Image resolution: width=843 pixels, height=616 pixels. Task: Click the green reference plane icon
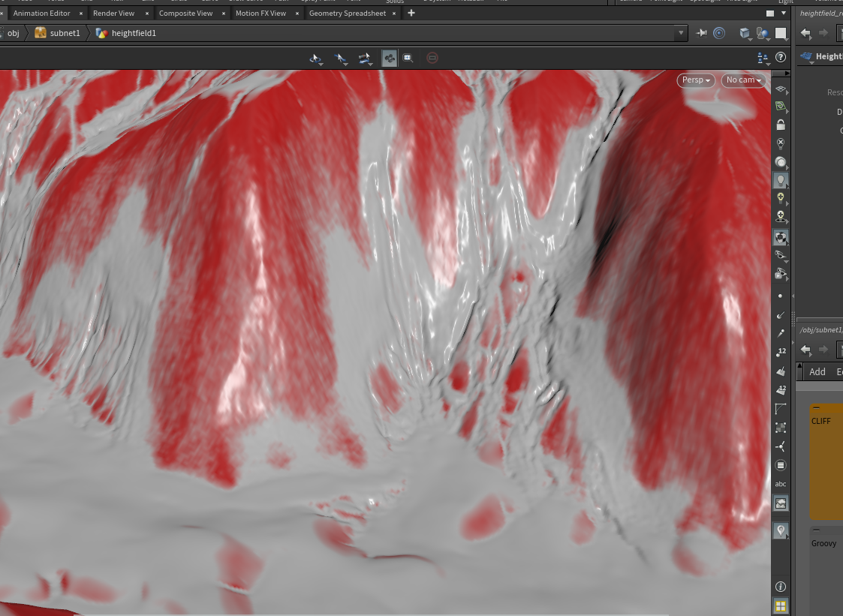click(781, 107)
